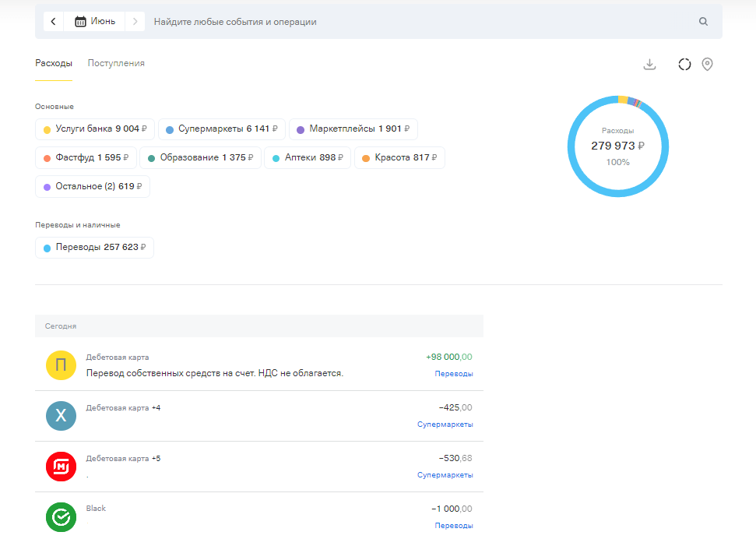Switch to the Поступления tab

pyautogui.click(x=116, y=64)
